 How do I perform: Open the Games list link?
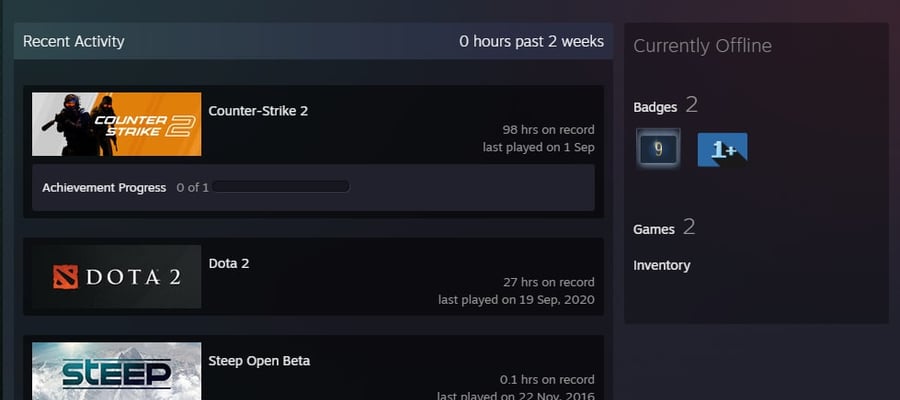654,230
